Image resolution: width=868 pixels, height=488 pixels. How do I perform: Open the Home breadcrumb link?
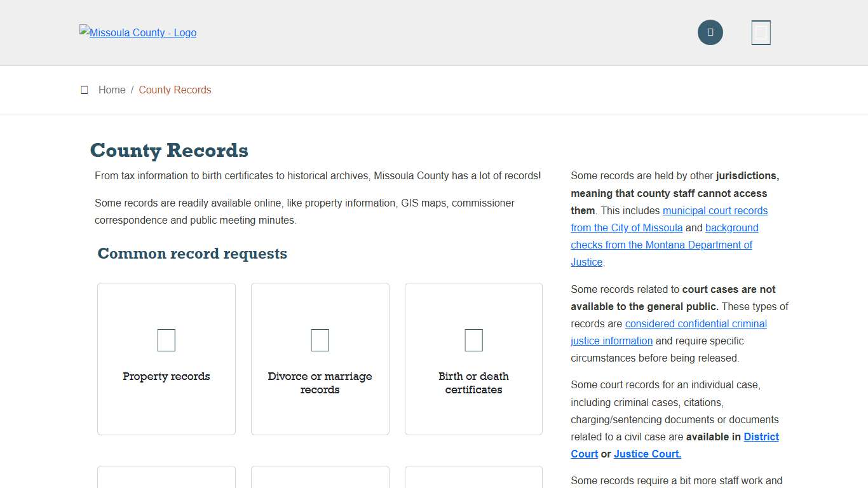[112, 90]
